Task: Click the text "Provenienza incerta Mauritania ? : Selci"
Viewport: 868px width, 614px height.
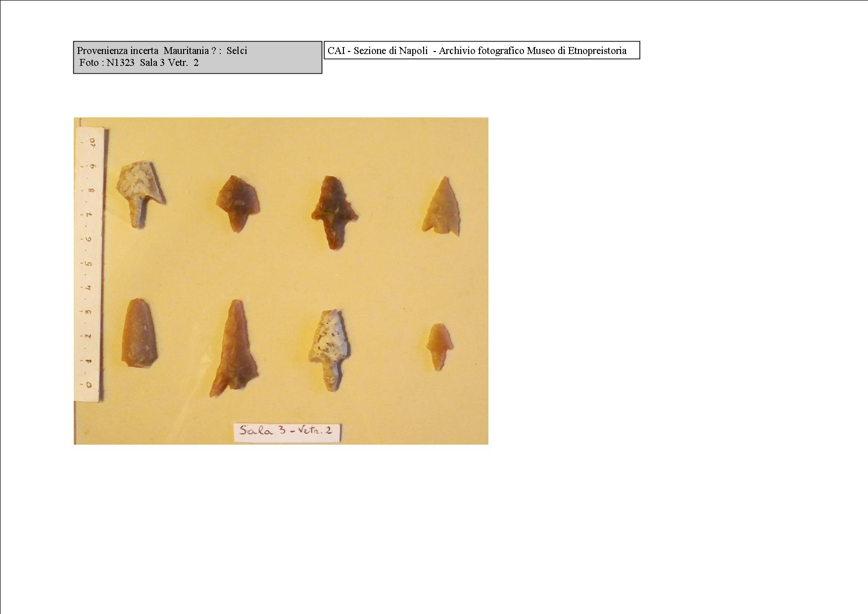Action: (x=162, y=51)
